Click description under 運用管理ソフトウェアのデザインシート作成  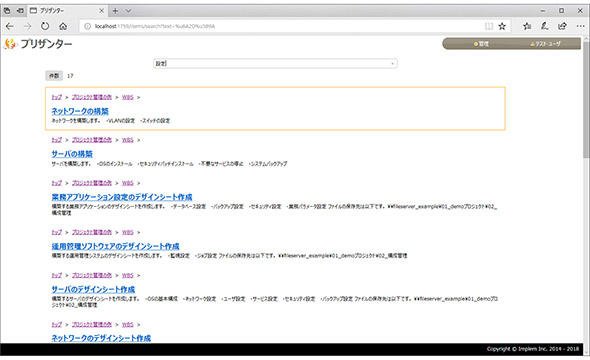tap(229, 256)
